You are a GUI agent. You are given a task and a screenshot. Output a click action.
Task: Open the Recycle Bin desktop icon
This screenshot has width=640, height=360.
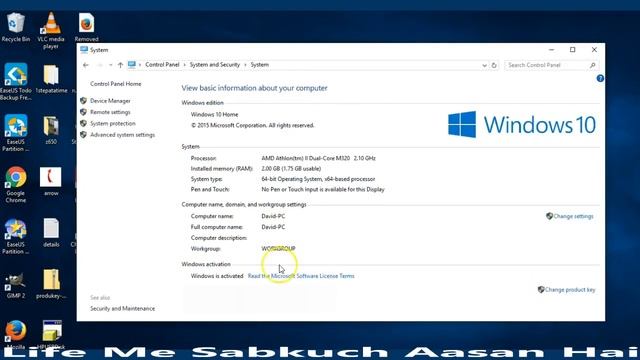pos(16,28)
